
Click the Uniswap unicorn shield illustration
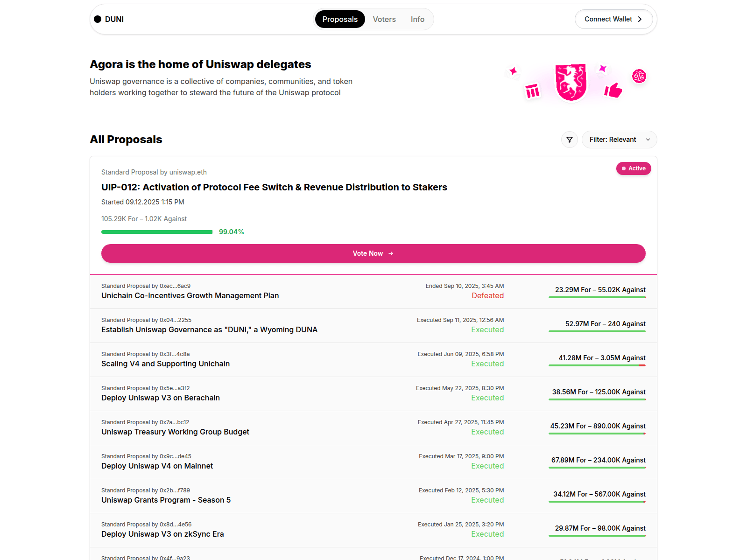point(571,82)
